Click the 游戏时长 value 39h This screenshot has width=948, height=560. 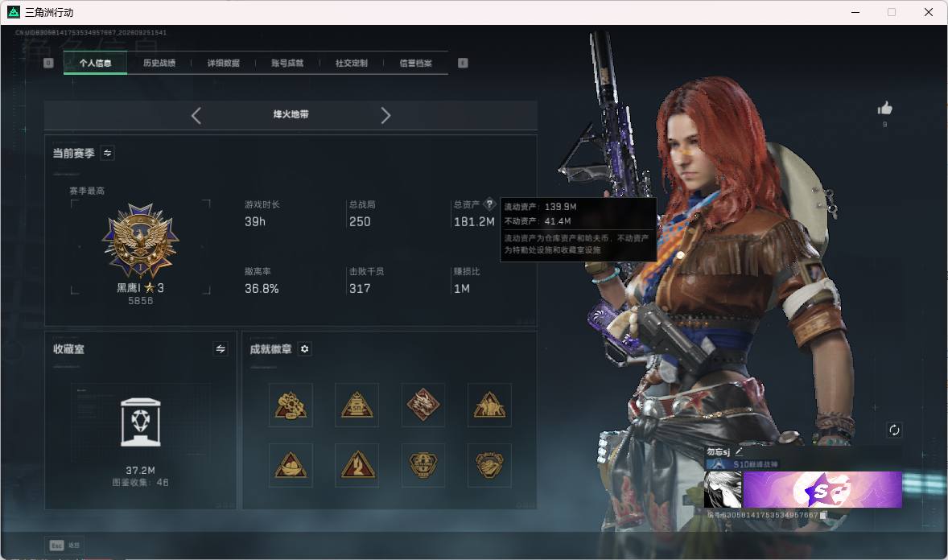pyautogui.click(x=255, y=222)
